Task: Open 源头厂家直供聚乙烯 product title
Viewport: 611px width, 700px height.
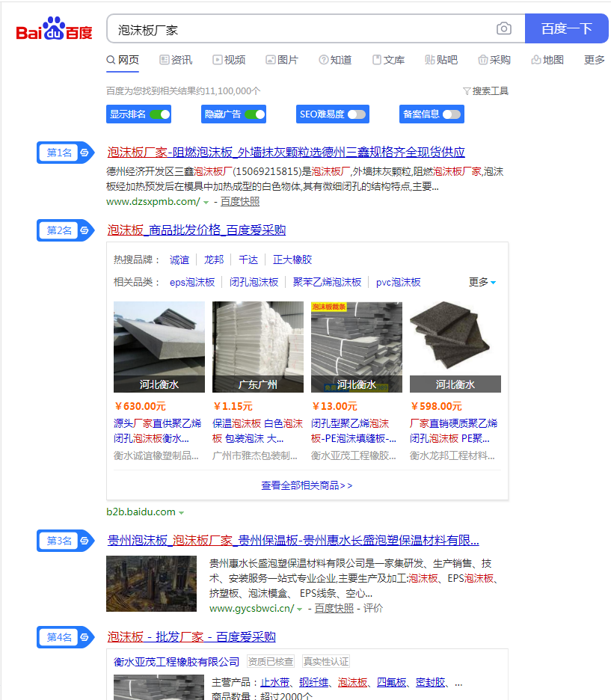Action: [x=158, y=431]
